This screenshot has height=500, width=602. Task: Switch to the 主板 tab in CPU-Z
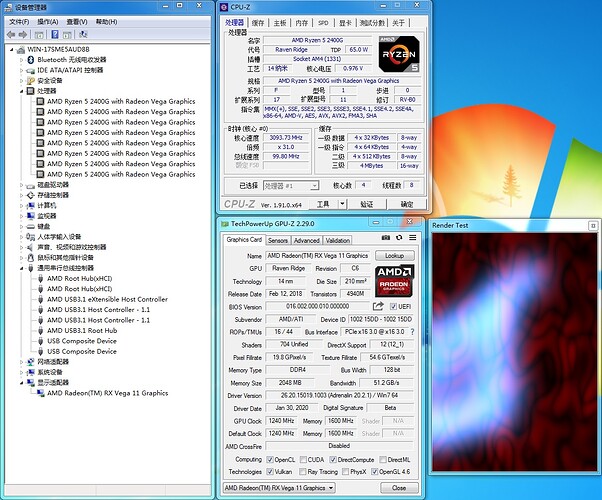click(x=280, y=23)
